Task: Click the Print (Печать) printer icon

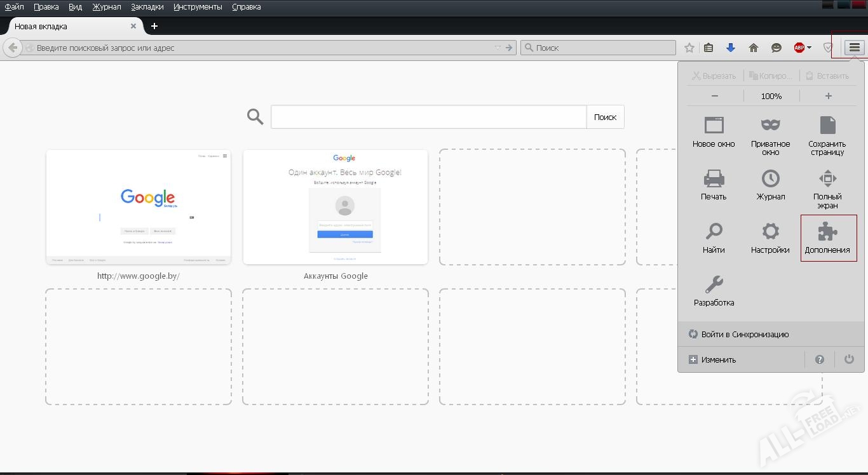Action: pyautogui.click(x=714, y=178)
